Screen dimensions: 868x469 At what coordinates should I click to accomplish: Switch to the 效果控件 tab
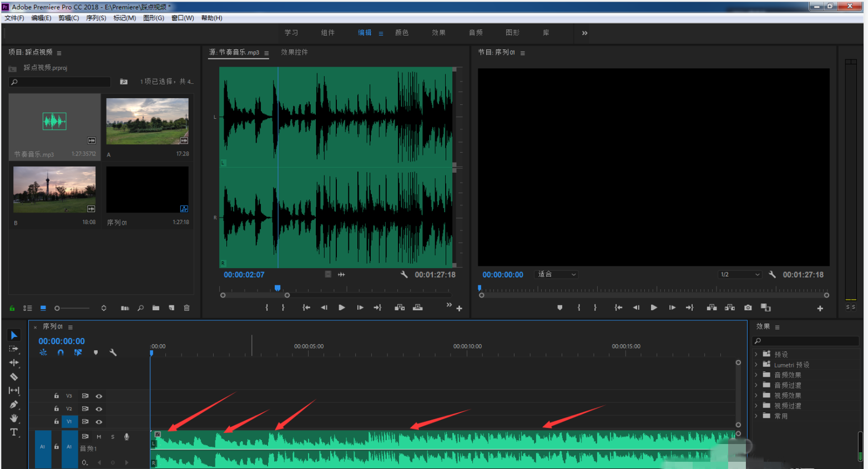(294, 52)
